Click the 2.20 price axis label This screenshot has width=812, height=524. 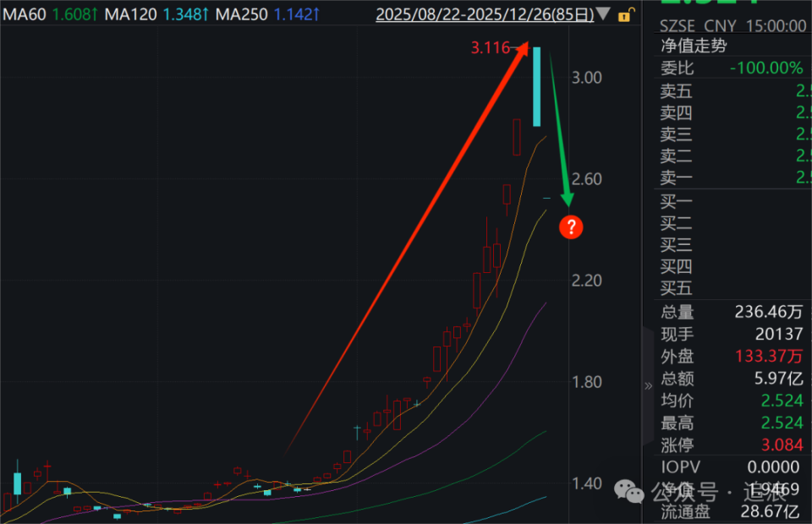pyautogui.click(x=587, y=281)
